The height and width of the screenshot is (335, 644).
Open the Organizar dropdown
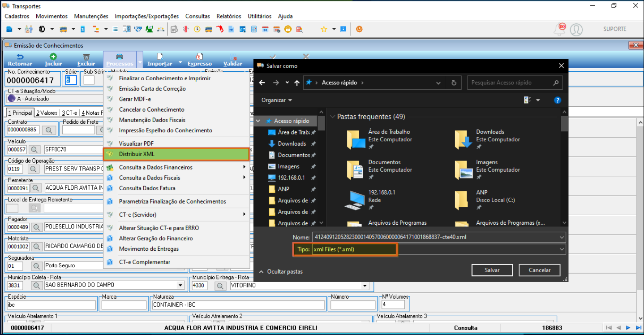tap(277, 100)
